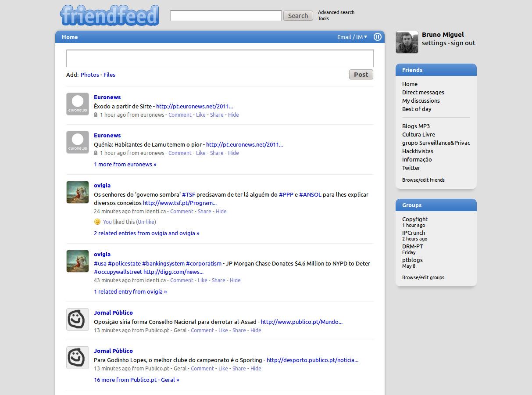
Task: Like the Quénia Habitantes de Lamu post
Action: (200, 153)
